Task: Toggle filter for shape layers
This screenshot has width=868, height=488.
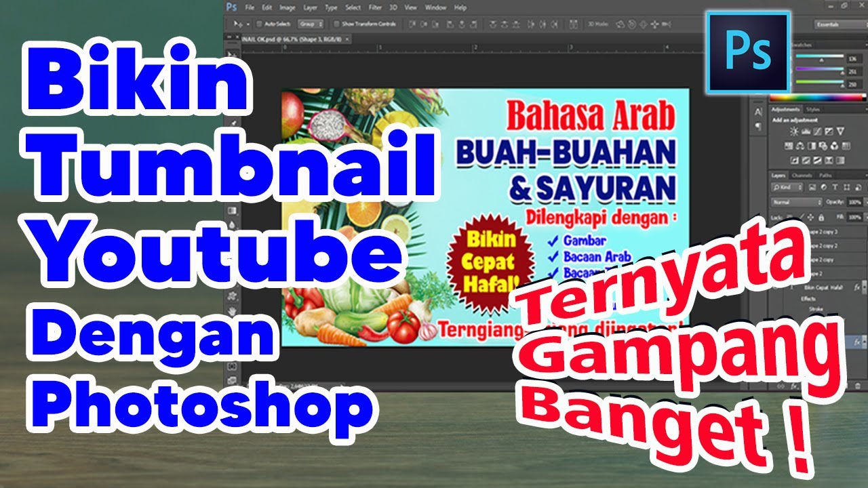Action: (846, 187)
